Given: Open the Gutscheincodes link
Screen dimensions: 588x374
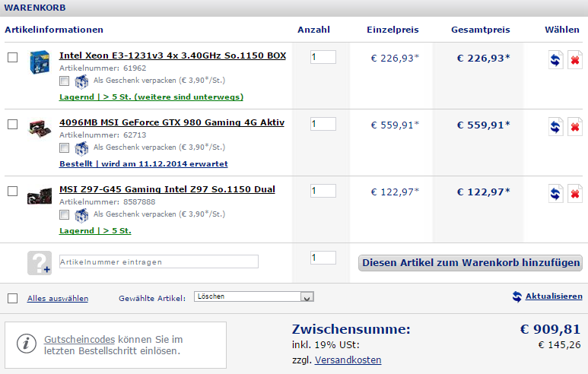Looking at the screenshot, I should tap(80, 339).
